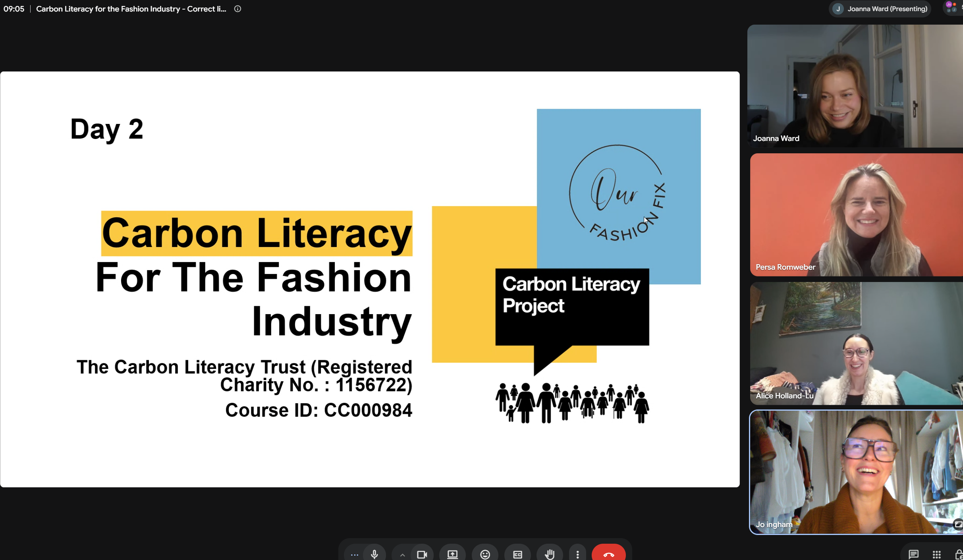Select Alice Holland-Lu's video tile

856,343
